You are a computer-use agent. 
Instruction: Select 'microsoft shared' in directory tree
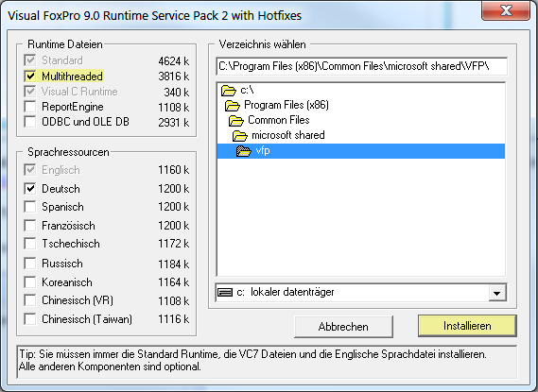tap(288, 135)
